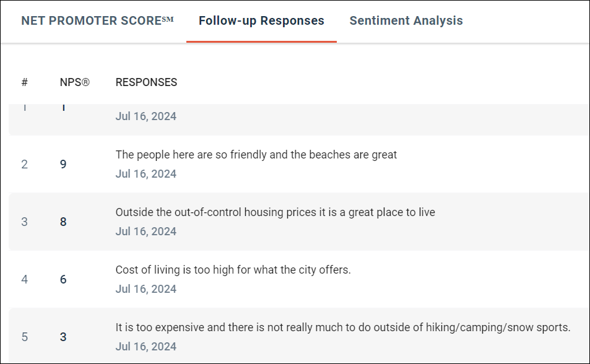Switch to the Follow-up Responses tab
Image resolution: width=590 pixels, height=364 pixels.
(261, 20)
